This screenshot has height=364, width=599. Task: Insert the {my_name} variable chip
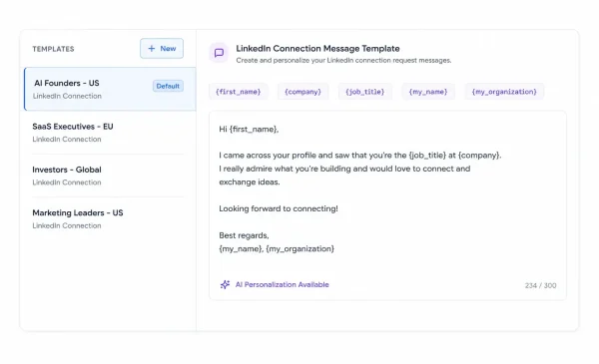tap(428, 92)
